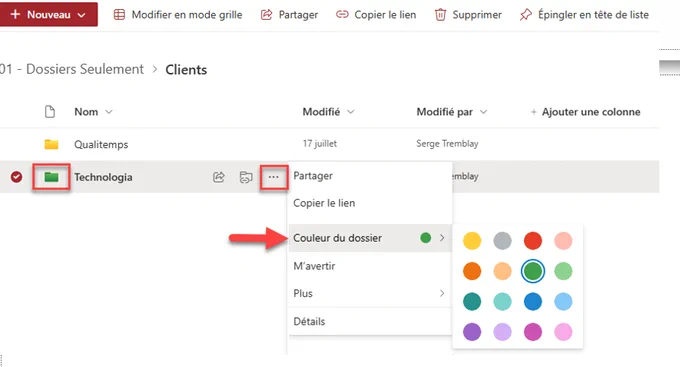Pick the light green folder color
The height and width of the screenshot is (367, 680).
(563, 271)
